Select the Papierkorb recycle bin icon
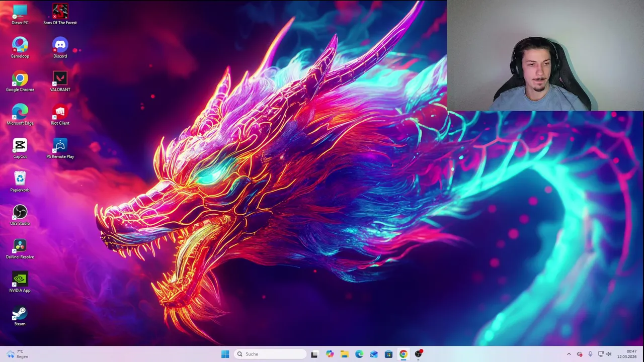Viewport: 644px width, 362px height. [x=20, y=182]
